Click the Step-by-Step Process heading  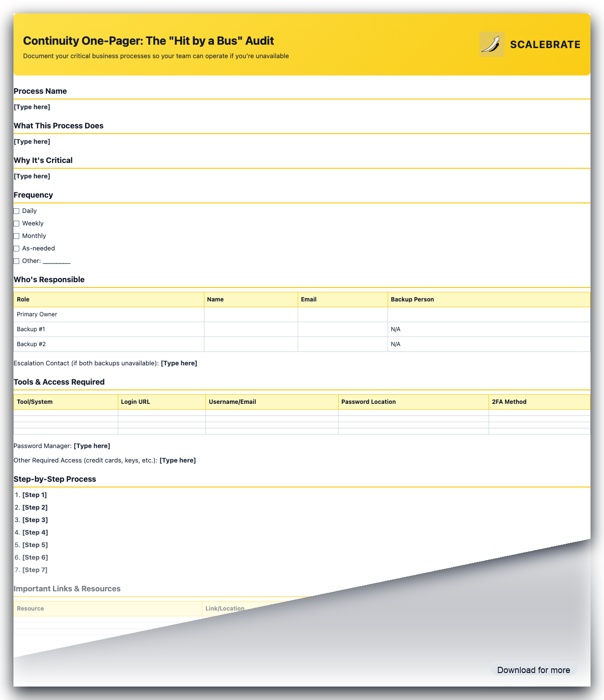(x=55, y=479)
